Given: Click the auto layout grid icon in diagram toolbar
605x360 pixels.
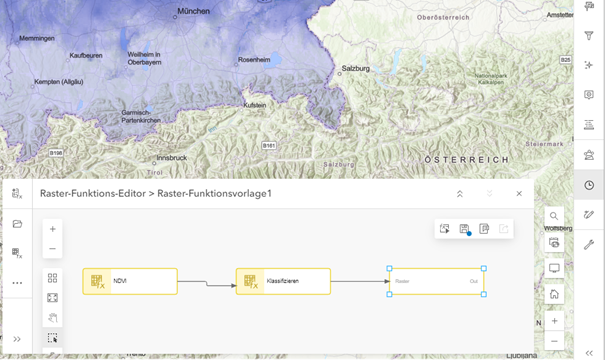Looking at the screenshot, I should click(52, 278).
